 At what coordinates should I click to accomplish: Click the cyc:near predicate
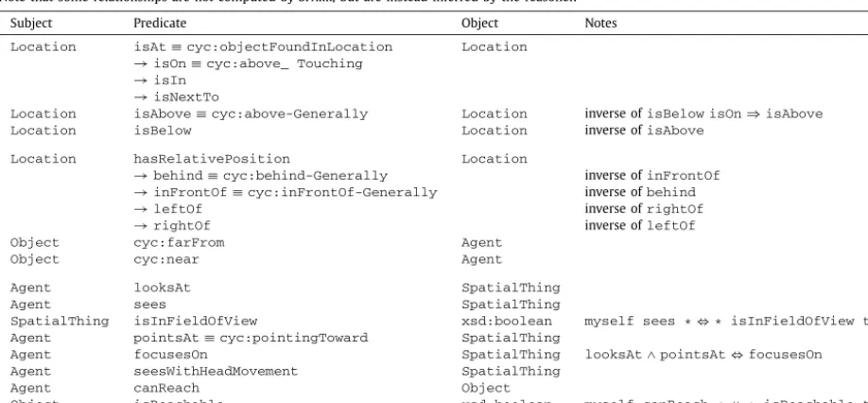[x=166, y=259]
